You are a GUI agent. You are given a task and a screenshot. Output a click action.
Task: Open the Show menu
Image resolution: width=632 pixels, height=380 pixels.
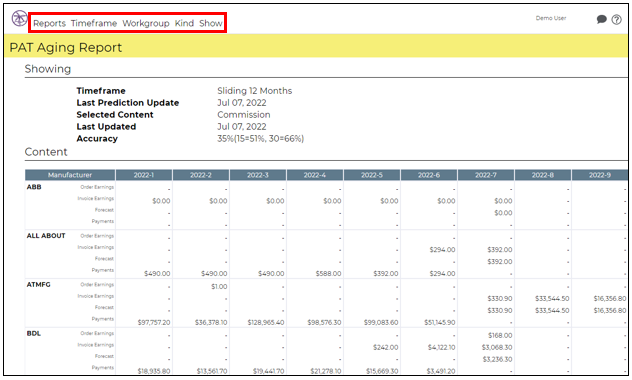pos(211,23)
